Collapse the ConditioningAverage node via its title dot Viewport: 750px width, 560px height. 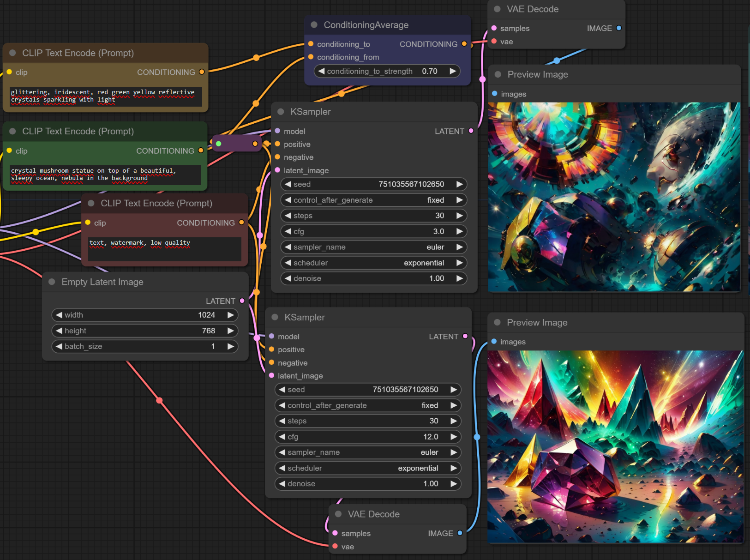(314, 25)
